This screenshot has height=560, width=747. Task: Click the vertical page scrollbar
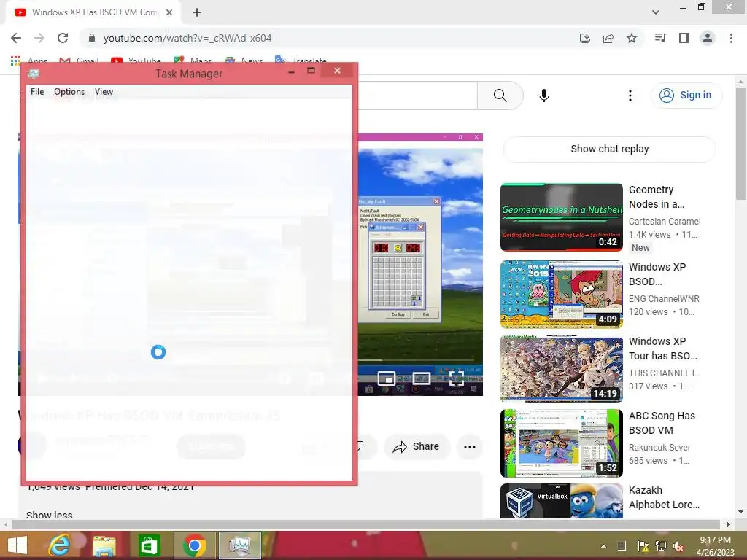(x=740, y=143)
